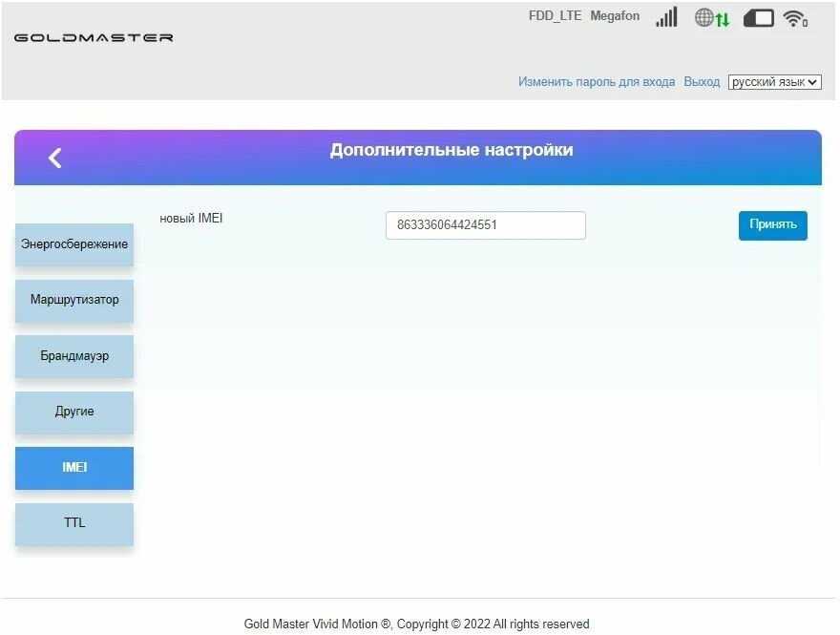Open the Другие settings tab
Screen dimensions: 840x635
(x=74, y=412)
